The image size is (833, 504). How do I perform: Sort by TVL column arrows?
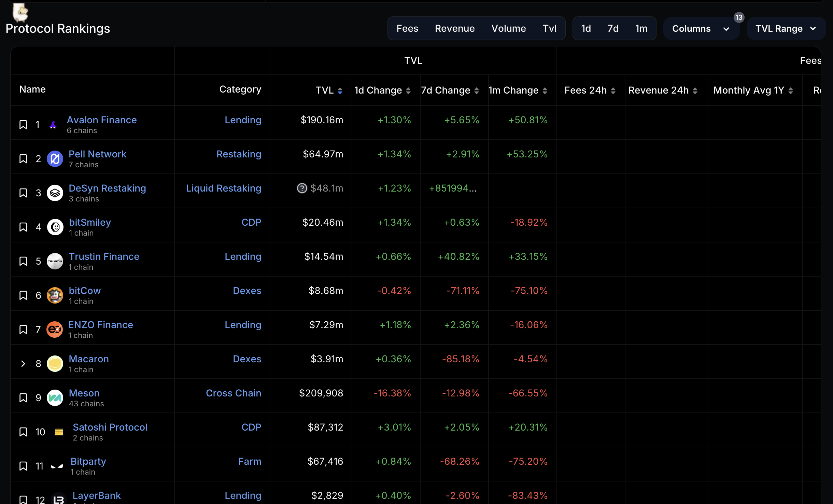coord(340,90)
